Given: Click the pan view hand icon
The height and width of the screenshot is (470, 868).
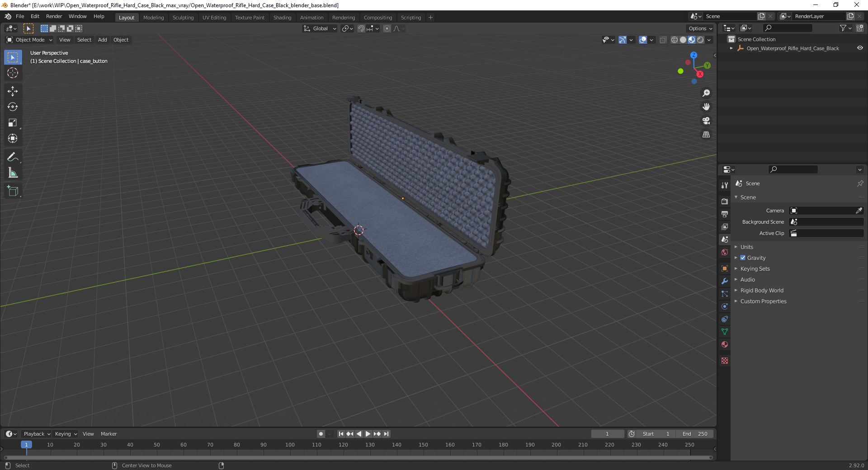Looking at the screenshot, I should pyautogui.click(x=706, y=107).
